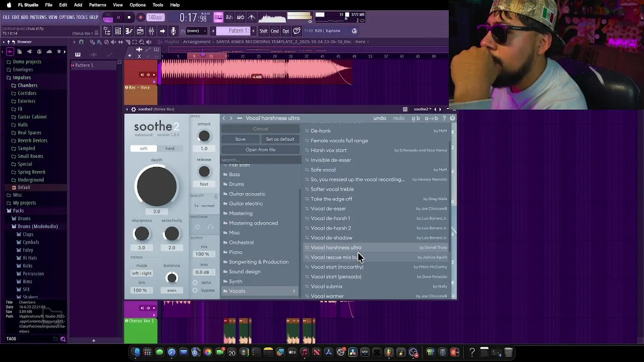644x362 pixels.
Task: Click Set as default button
Action: coord(280,139)
